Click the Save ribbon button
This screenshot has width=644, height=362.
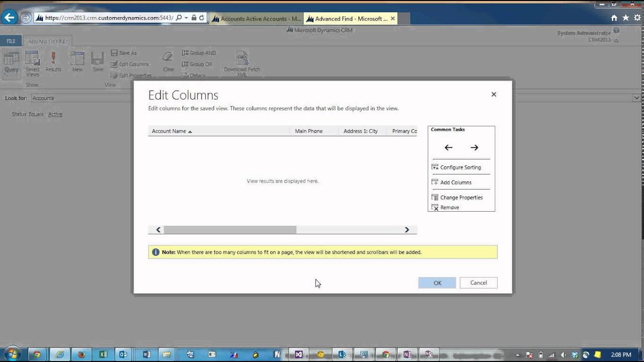pyautogui.click(x=98, y=62)
